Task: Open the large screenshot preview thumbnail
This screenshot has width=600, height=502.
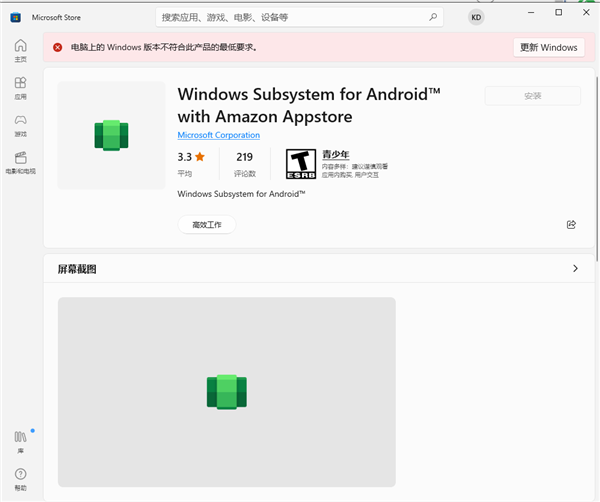Action: 226,391
